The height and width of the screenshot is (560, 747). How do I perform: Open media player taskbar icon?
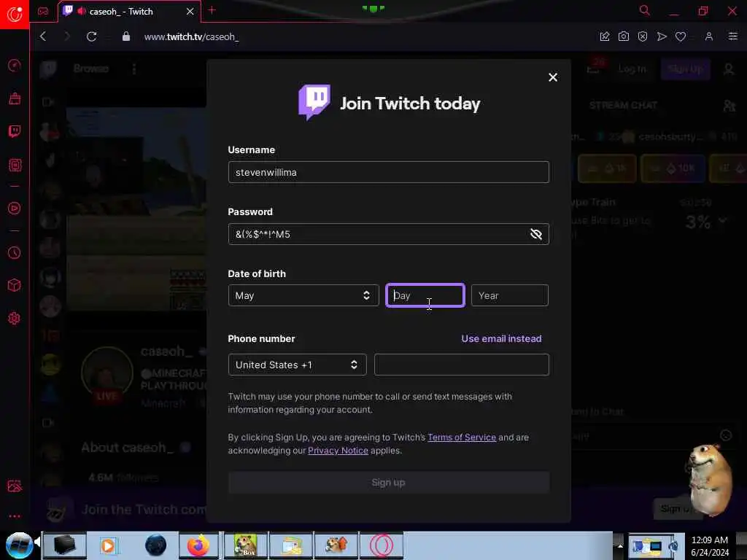[108, 545]
